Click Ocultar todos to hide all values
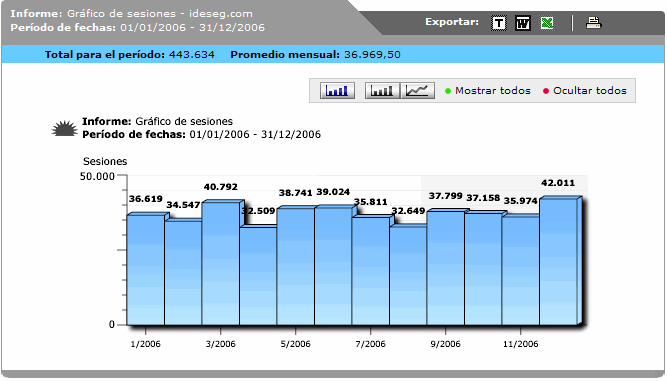This screenshot has width=667, height=381. pyautogui.click(x=585, y=91)
